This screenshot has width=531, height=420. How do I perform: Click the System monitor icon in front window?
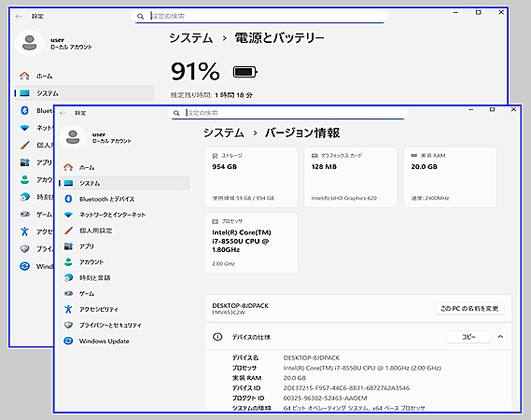[x=68, y=183]
